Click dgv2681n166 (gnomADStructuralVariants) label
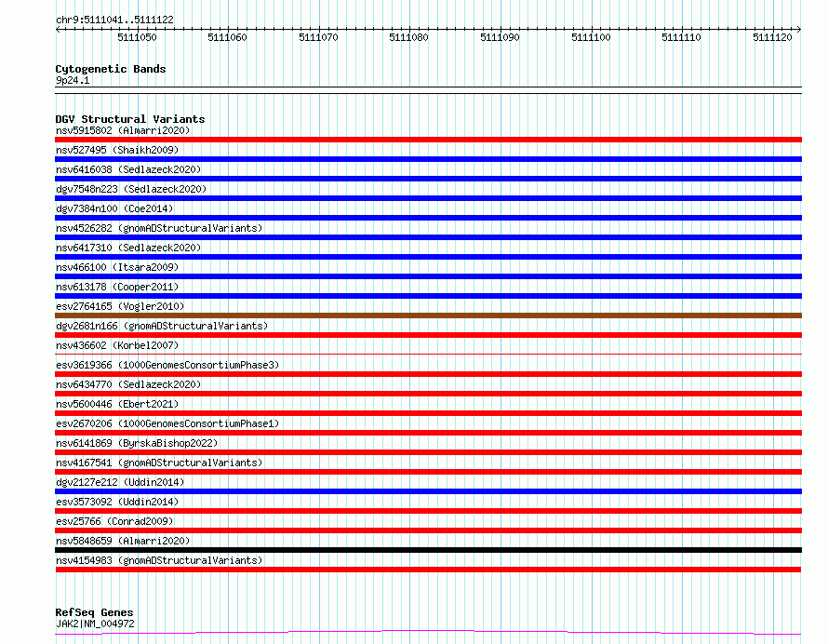Screen dimensions: 828x644 162,326
